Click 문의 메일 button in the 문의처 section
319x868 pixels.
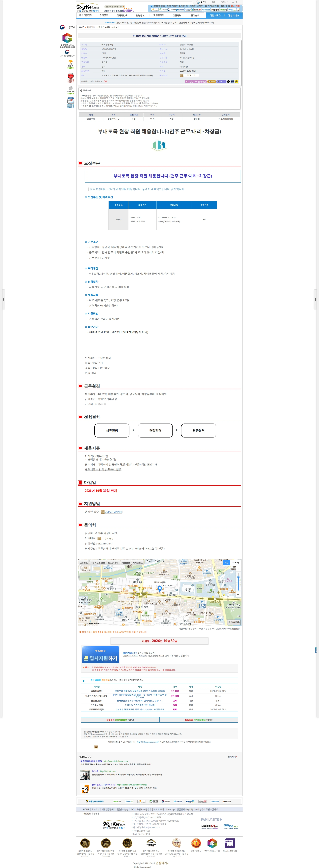pos(107,538)
